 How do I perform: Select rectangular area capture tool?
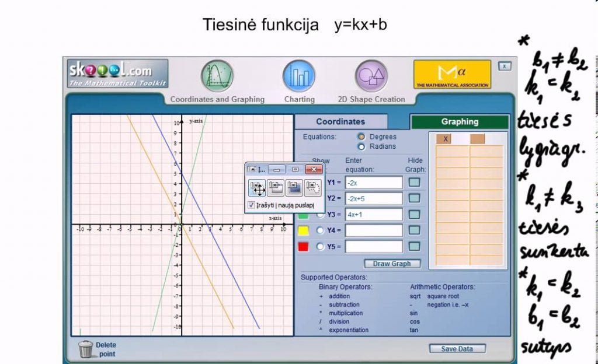pos(257,188)
